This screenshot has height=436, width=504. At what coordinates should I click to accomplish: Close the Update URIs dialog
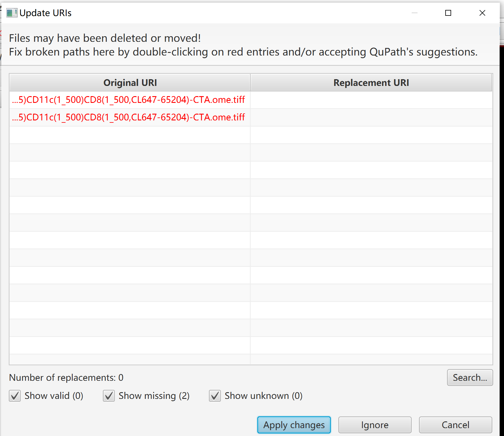pos(482,13)
